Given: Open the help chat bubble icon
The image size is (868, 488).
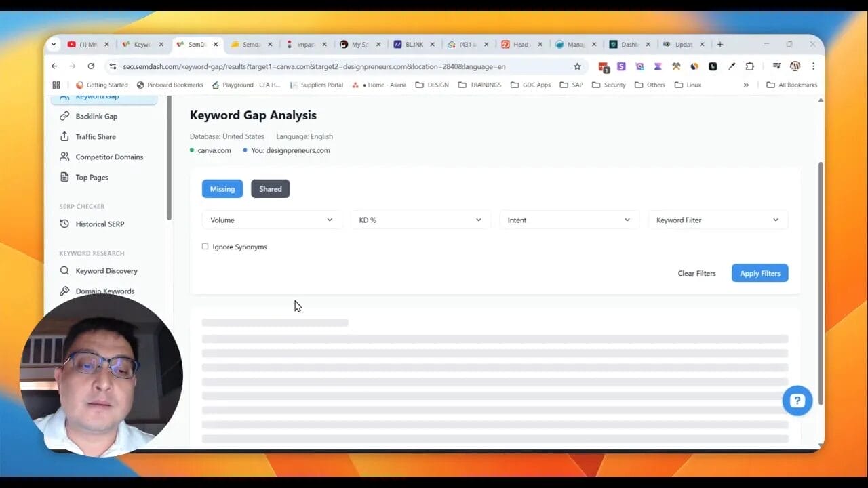Looking at the screenshot, I should (x=797, y=401).
